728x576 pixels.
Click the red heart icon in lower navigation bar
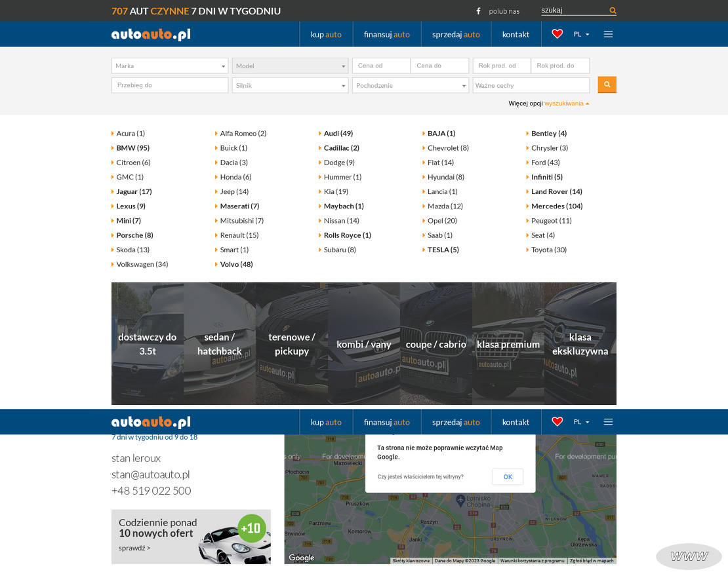click(557, 421)
